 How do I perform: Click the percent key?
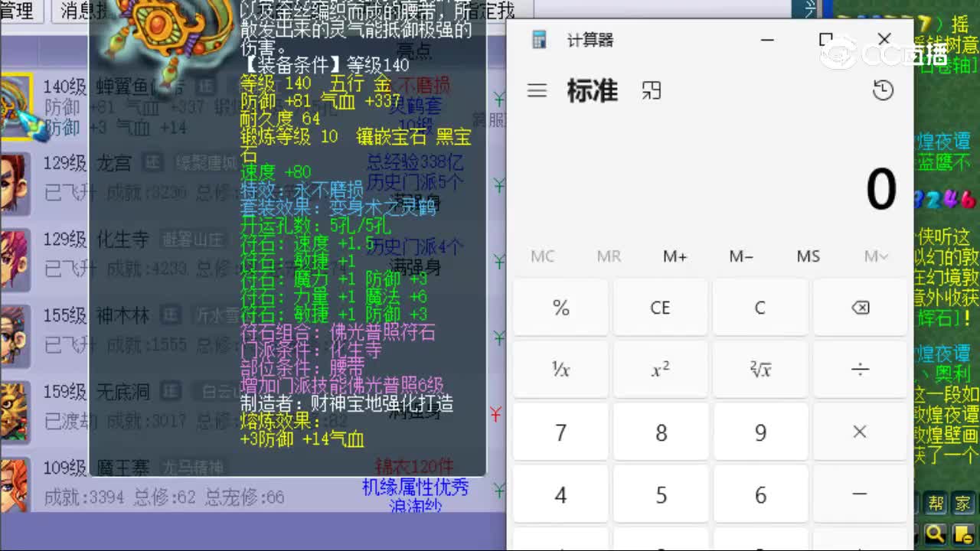(560, 308)
